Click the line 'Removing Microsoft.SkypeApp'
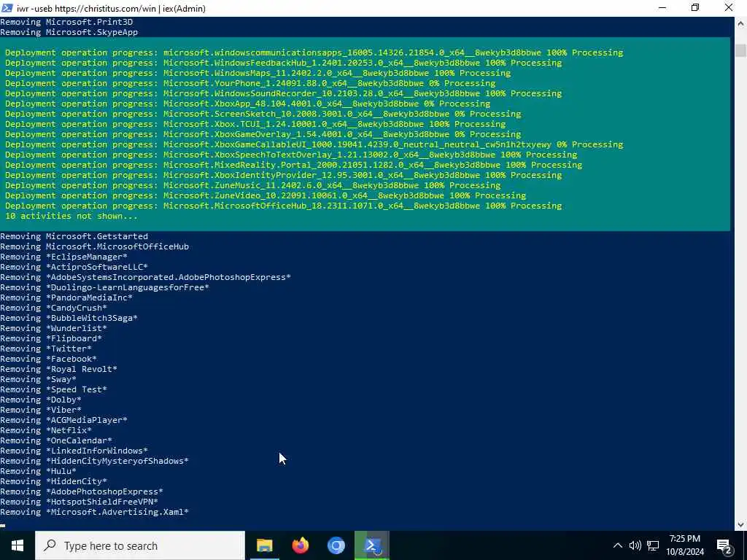Image resolution: width=747 pixels, height=560 pixels. [69, 32]
